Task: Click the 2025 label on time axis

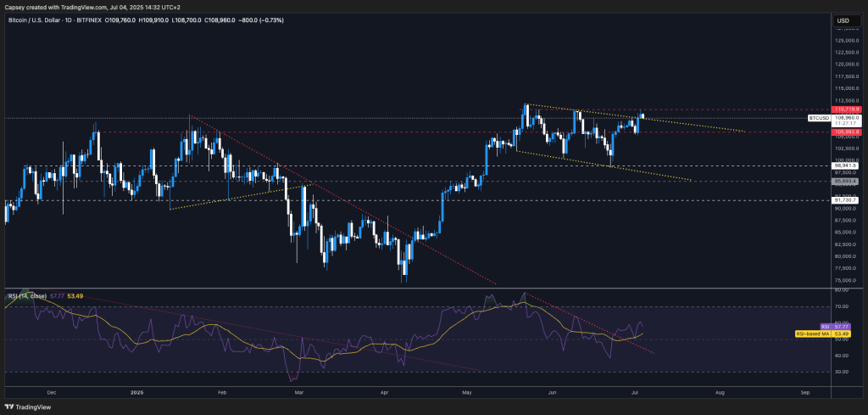Action: 136,393
